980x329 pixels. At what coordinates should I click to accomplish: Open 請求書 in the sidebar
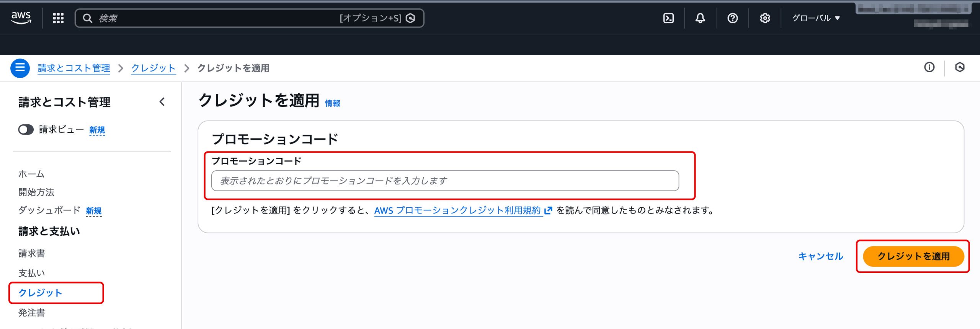32,253
